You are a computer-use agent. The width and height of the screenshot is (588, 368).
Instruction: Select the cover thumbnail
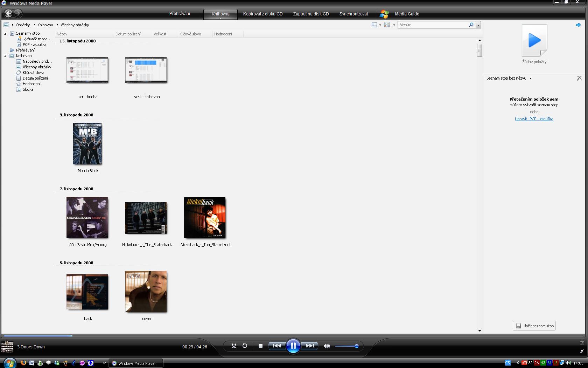pyautogui.click(x=146, y=292)
